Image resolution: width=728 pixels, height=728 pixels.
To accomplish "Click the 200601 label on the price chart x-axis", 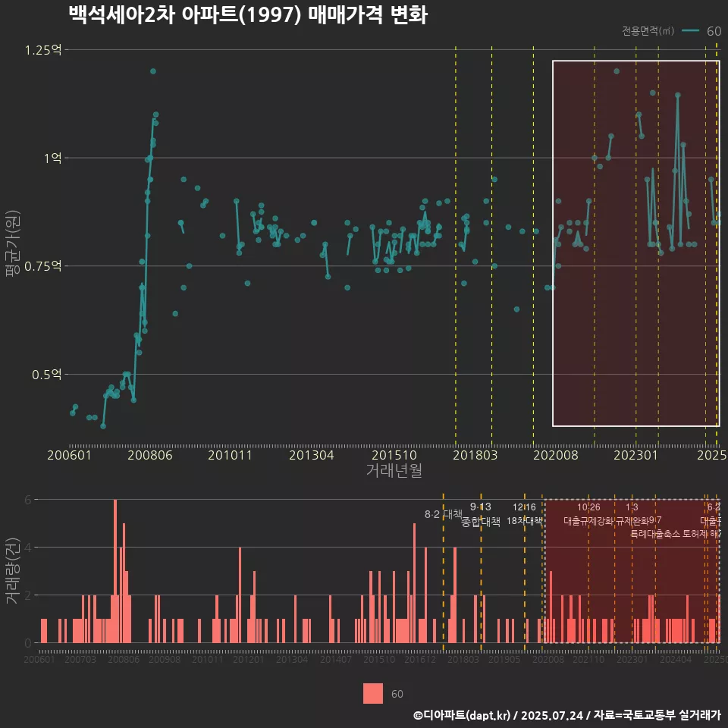I will coord(69,455).
